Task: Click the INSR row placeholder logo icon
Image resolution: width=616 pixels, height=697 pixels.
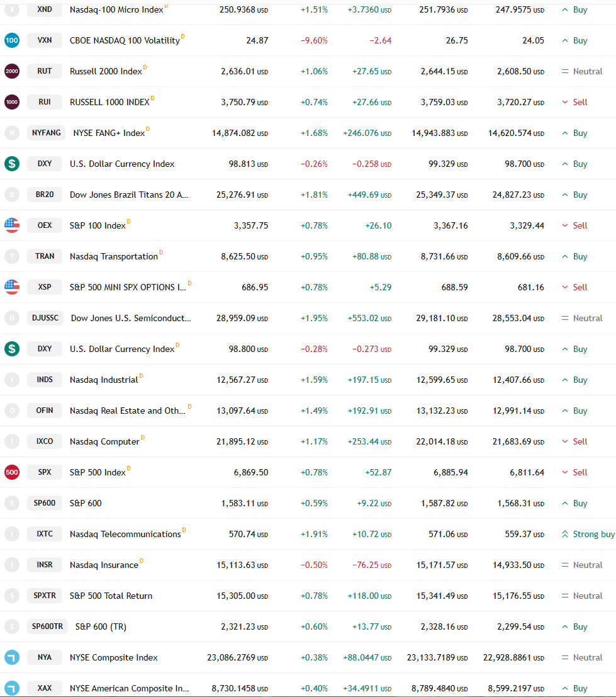Action: (12, 565)
